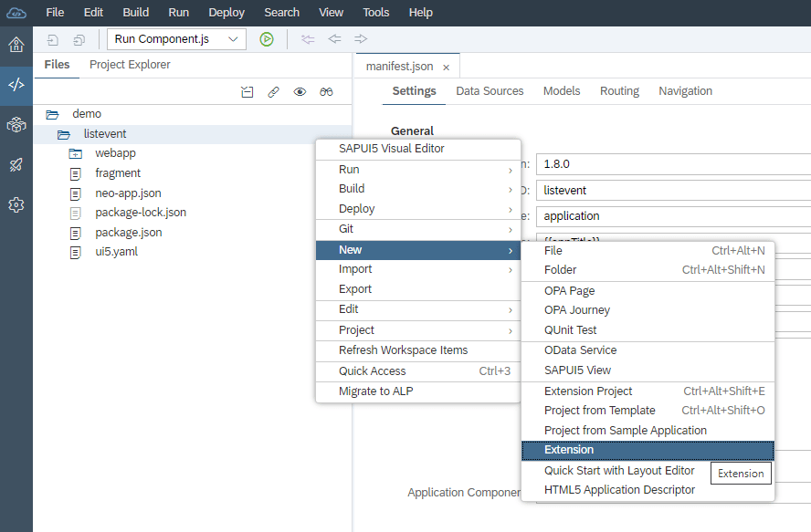
Task: Open the Run Component.js configuration dropdown
Action: tap(174, 39)
